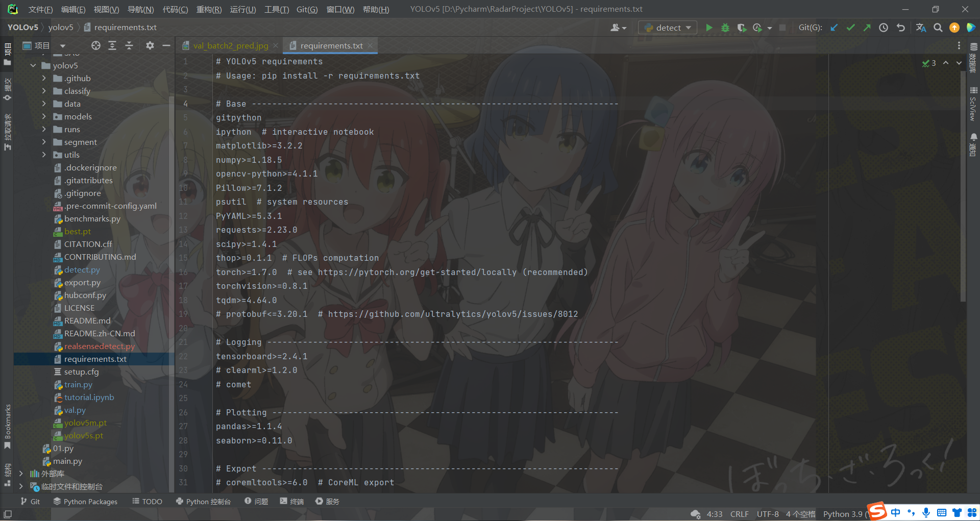This screenshot has width=980, height=521.
Task: Toggle the microphone input in IME bar
Action: 926,512
